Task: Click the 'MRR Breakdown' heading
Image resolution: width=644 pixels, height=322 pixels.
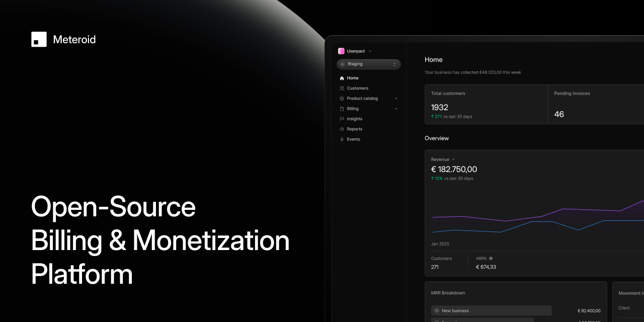Action: [448, 293]
